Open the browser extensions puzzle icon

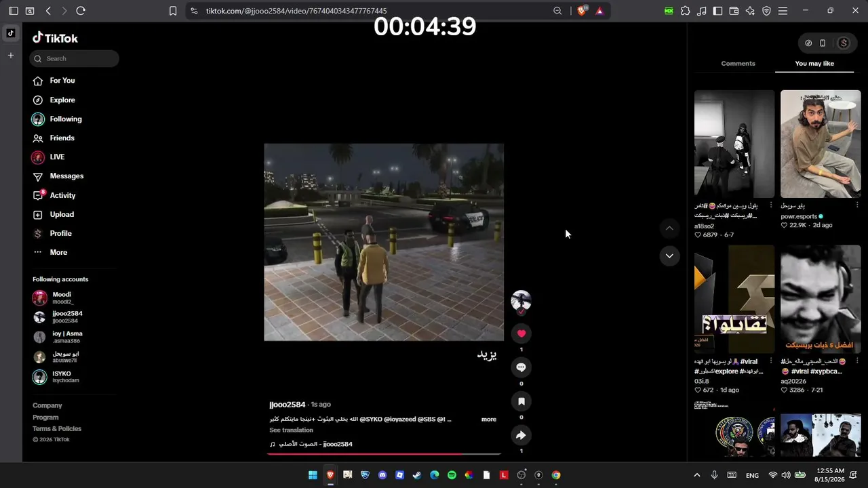tap(686, 11)
